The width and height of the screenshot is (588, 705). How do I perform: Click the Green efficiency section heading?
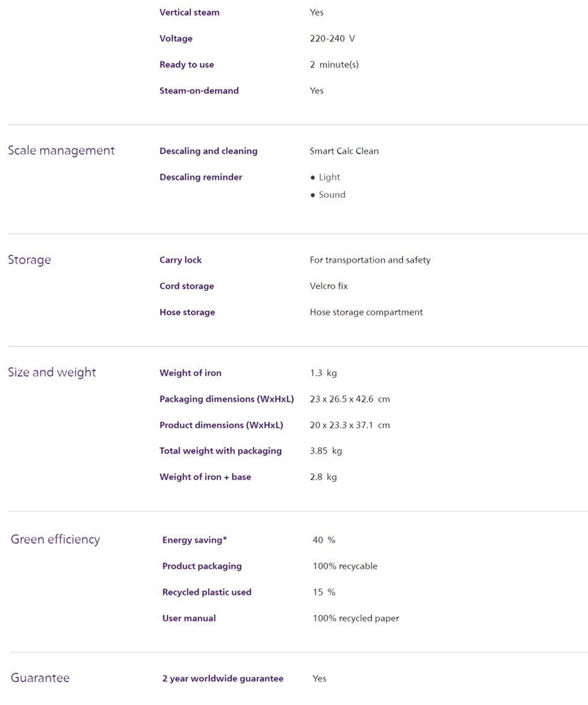(x=55, y=539)
